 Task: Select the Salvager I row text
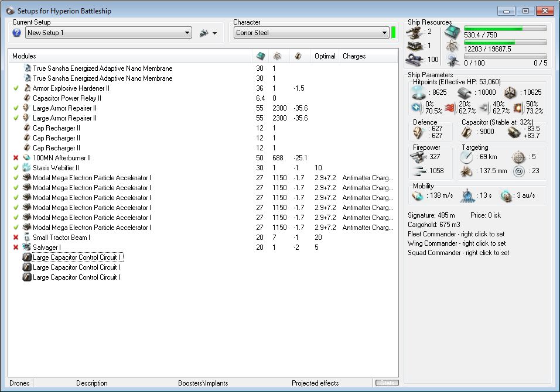click(x=47, y=247)
